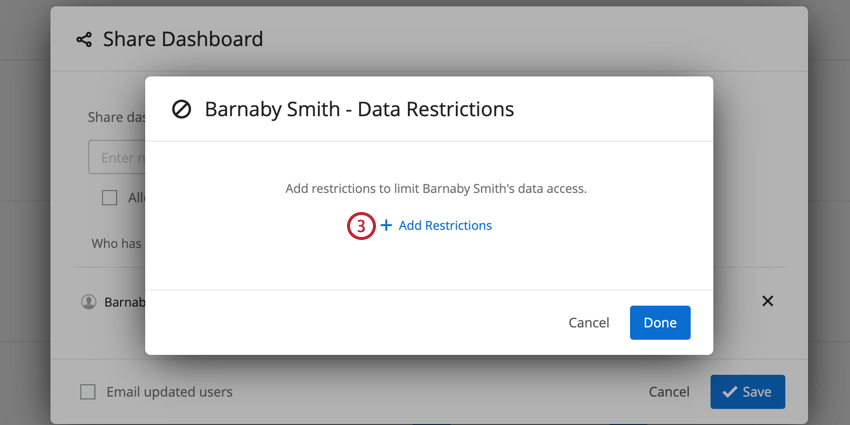Focus the share name input field
The width and height of the screenshot is (850, 425).
point(116,158)
